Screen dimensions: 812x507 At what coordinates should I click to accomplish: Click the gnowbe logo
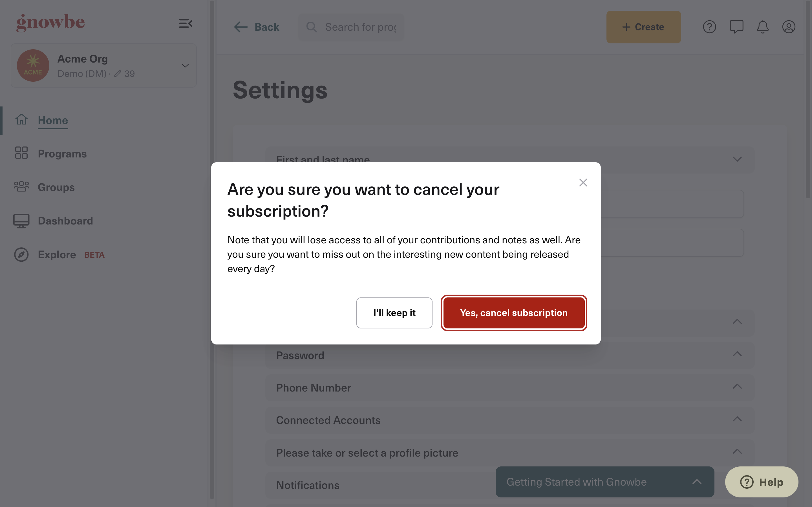click(51, 23)
